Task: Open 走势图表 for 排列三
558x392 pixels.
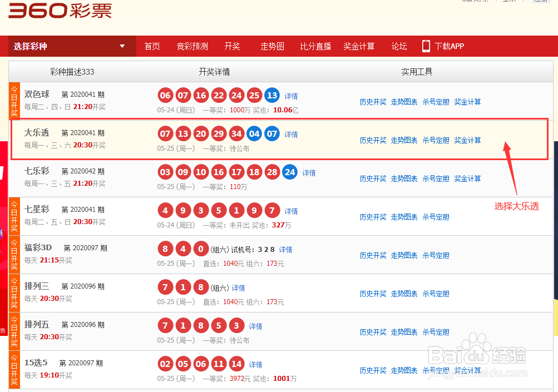Action: tap(404, 294)
